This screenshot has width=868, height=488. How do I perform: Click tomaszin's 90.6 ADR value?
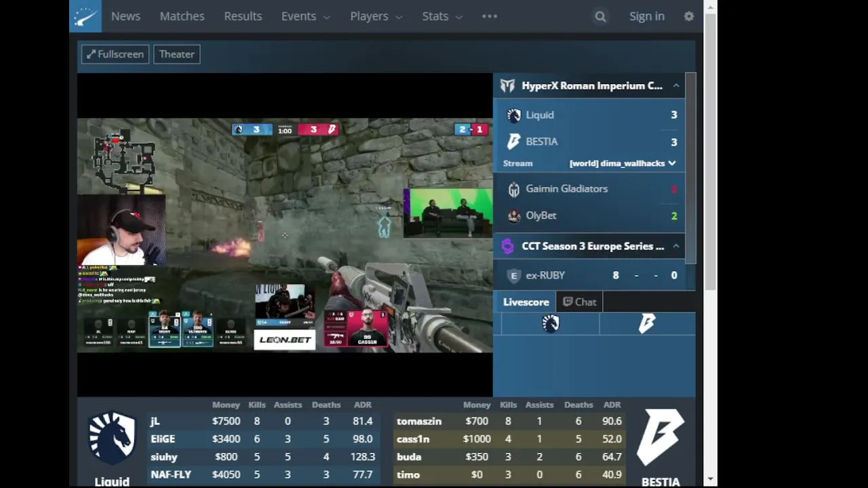click(612, 422)
